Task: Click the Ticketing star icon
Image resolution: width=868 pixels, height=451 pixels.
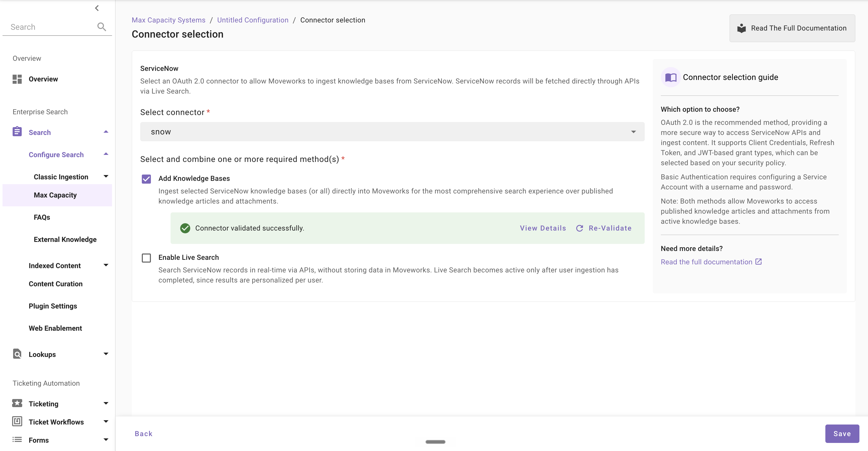Action: pyautogui.click(x=17, y=403)
